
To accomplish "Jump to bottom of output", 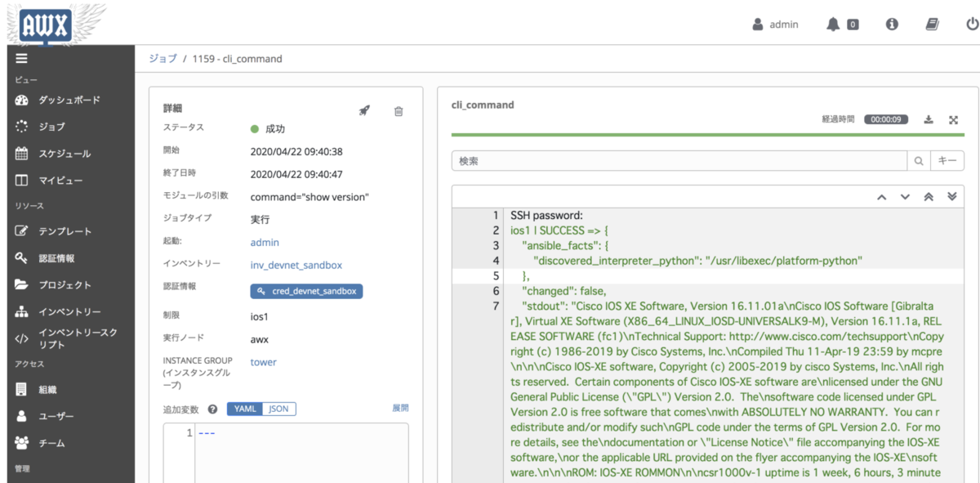I will [x=951, y=197].
